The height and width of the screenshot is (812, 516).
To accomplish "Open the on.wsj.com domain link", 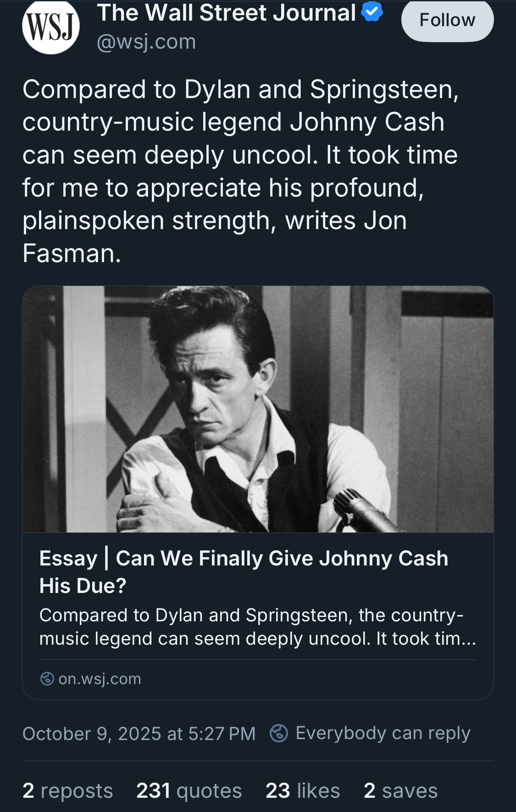I will pos(100,679).
